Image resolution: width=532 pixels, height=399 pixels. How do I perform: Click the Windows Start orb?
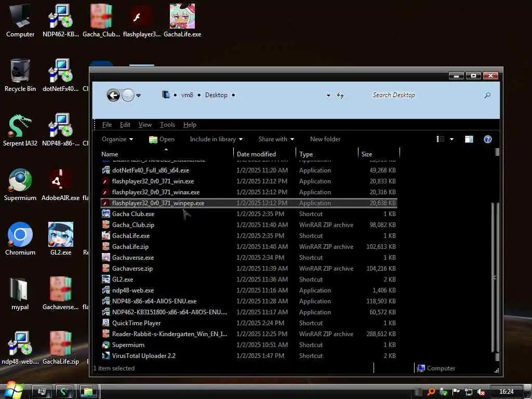coord(14,390)
